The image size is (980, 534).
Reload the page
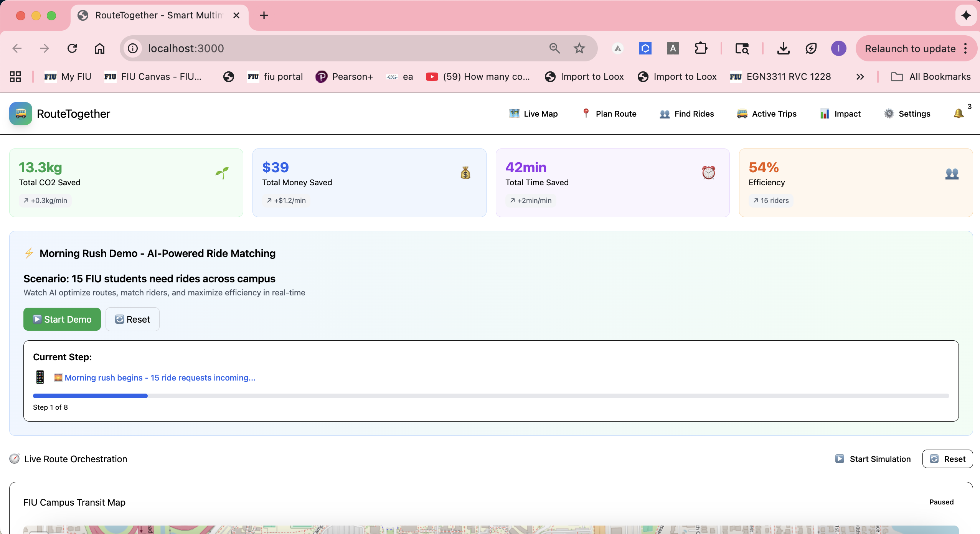[x=72, y=48]
